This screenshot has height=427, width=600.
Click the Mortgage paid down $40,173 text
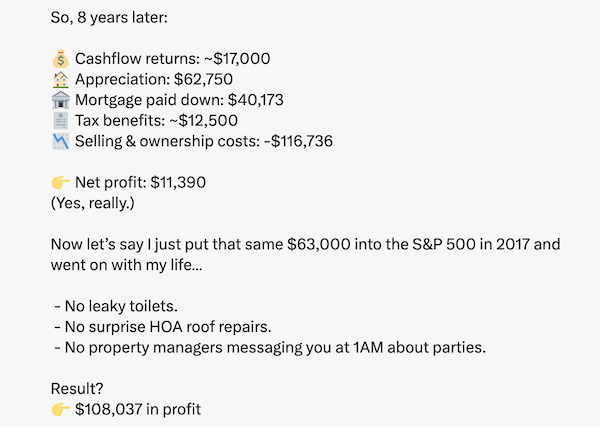click(179, 100)
